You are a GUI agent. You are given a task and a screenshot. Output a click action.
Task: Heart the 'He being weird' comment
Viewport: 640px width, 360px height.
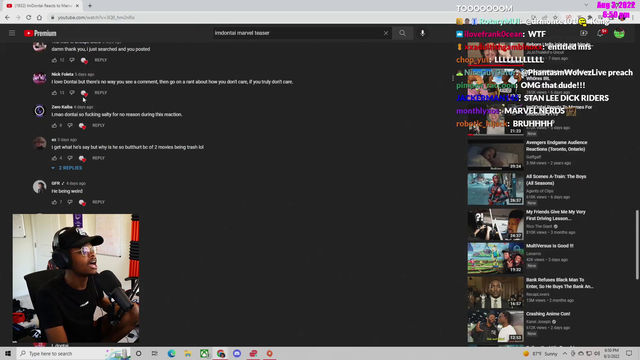coord(82,202)
